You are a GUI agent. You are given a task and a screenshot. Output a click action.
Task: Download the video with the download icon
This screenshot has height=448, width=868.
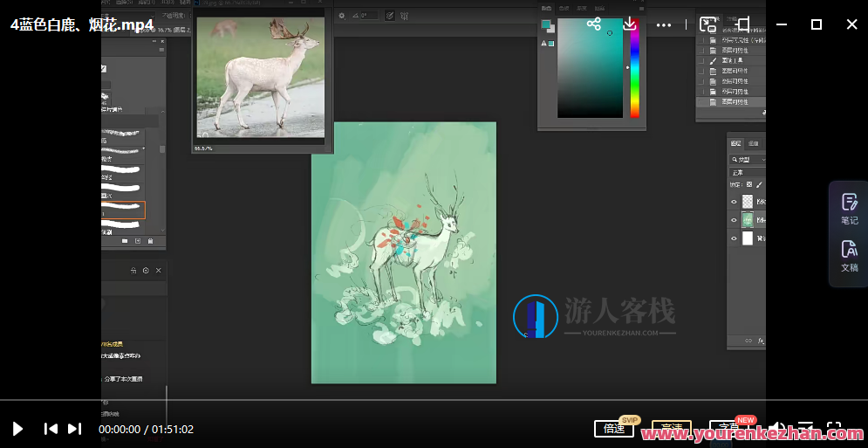629,24
